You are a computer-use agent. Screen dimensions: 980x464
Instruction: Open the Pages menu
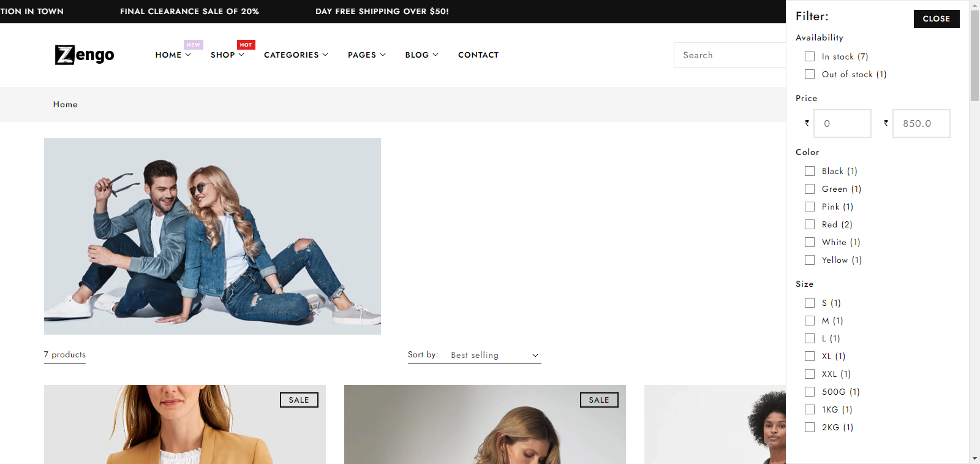point(366,55)
